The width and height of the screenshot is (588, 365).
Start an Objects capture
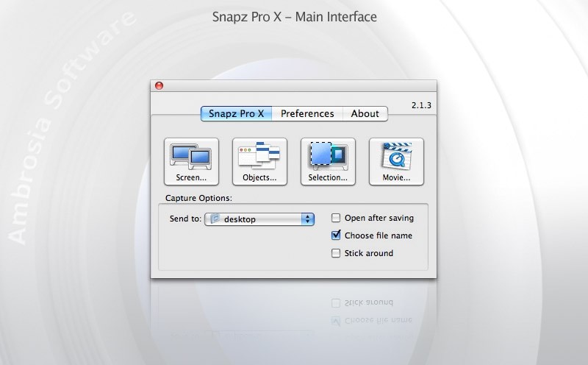259,161
